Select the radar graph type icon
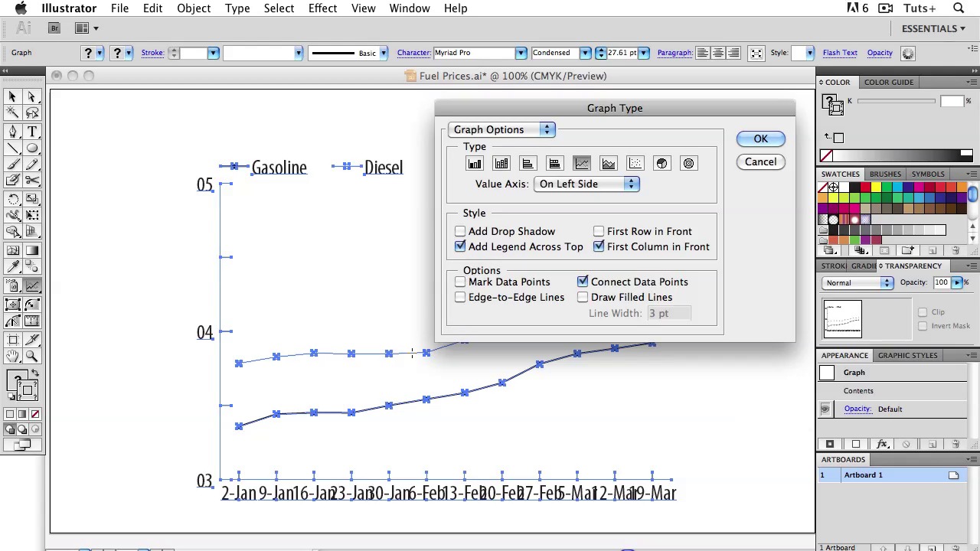Viewport: 980px width, 551px height. click(x=689, y=164)
